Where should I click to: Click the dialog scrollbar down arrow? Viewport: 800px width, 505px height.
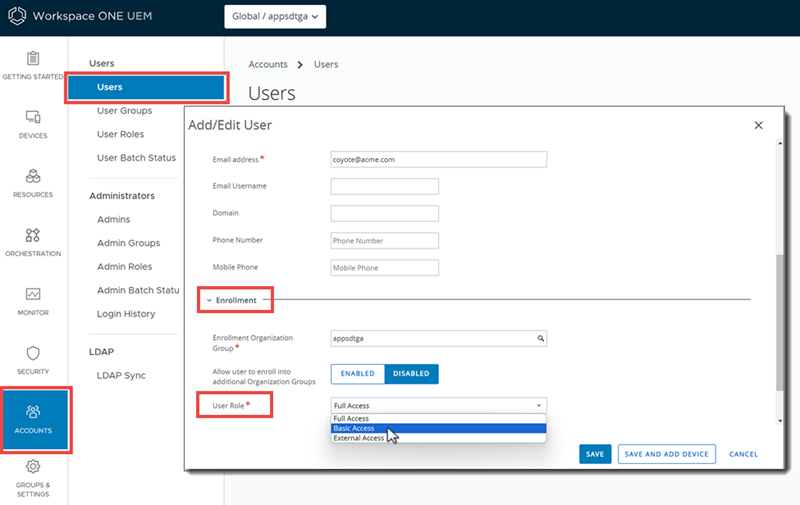(780, 421)
